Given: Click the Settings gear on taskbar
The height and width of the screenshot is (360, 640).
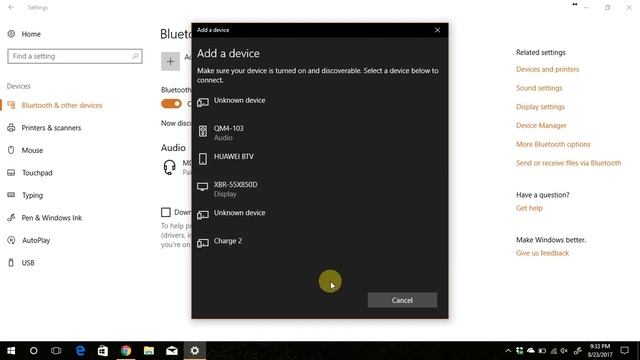Looking at the screenshot, I should [x=195, y=351].
